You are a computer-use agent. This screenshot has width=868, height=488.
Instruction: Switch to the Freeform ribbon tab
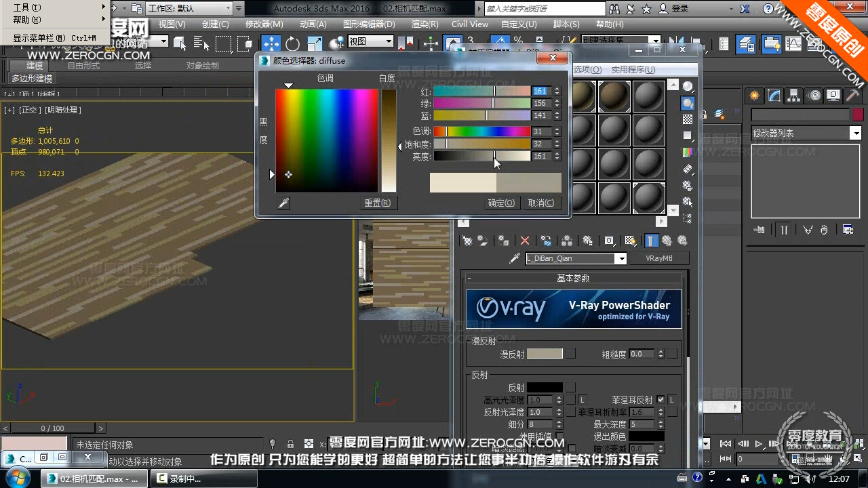click(x=83, y=66)
